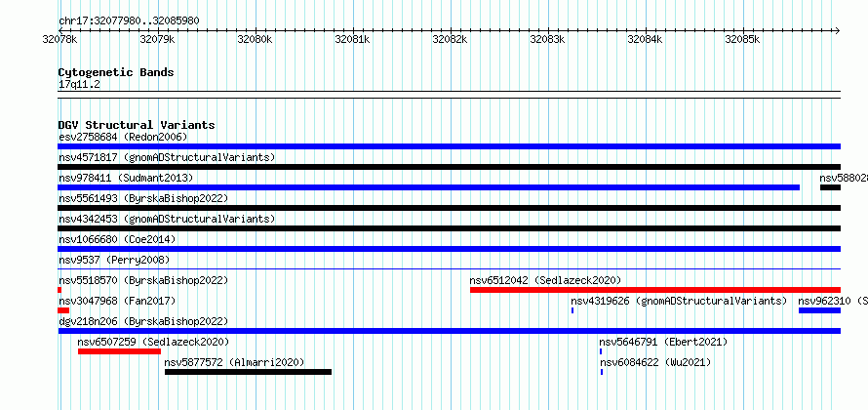Click the nsv4571817 black variant bar
This screenshot has width=868, height=410.
pyautogui.click(x=449, y=167)
